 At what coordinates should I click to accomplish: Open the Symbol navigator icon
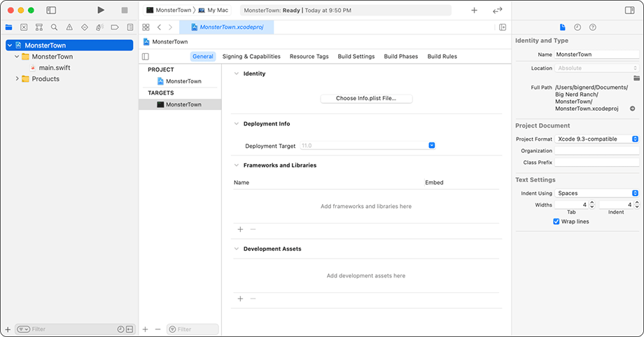click(x=39, y=27)
